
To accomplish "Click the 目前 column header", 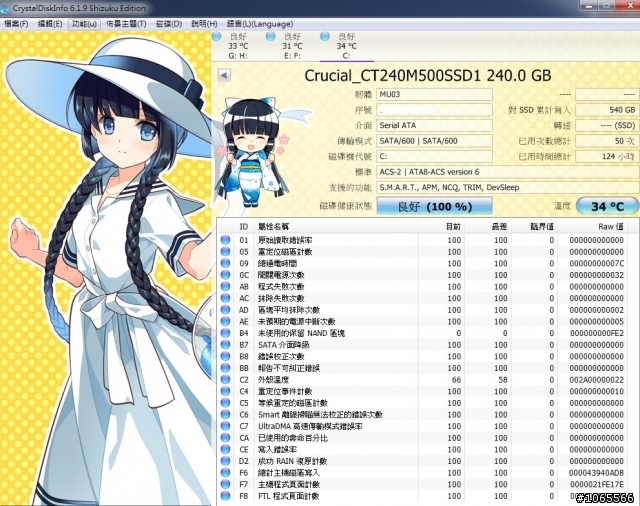I will (441, 226).
